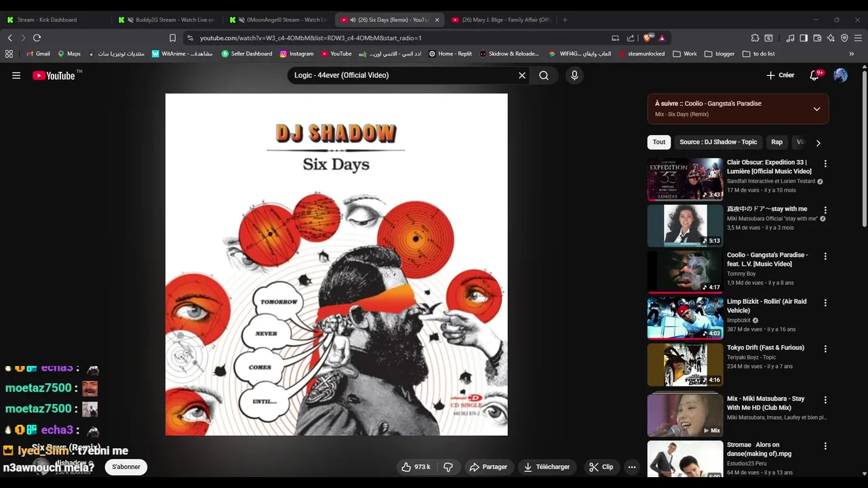Open the Work bookmarks folder
868x488 pixels.
[685, 54]
